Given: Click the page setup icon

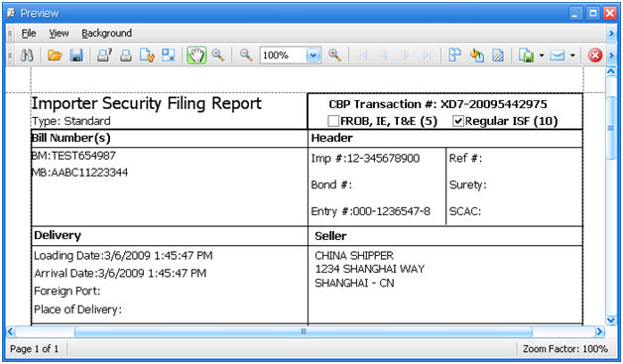Looking at the screenshot, I should pos(147,56).
